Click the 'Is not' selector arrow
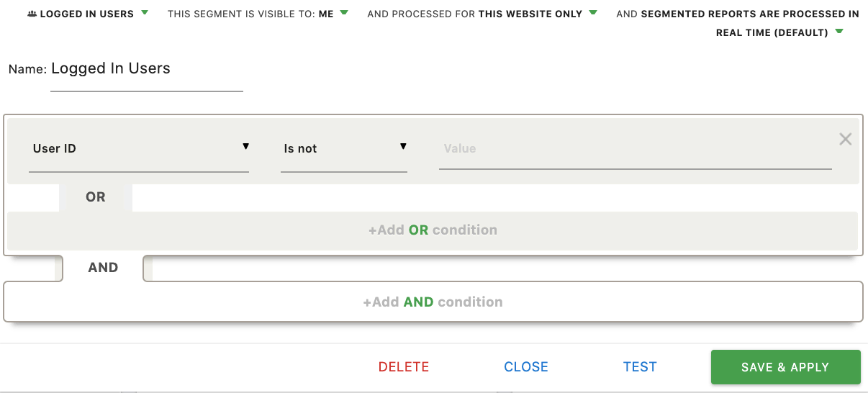This screenshot has width=868, height=393. coord(403,147)
